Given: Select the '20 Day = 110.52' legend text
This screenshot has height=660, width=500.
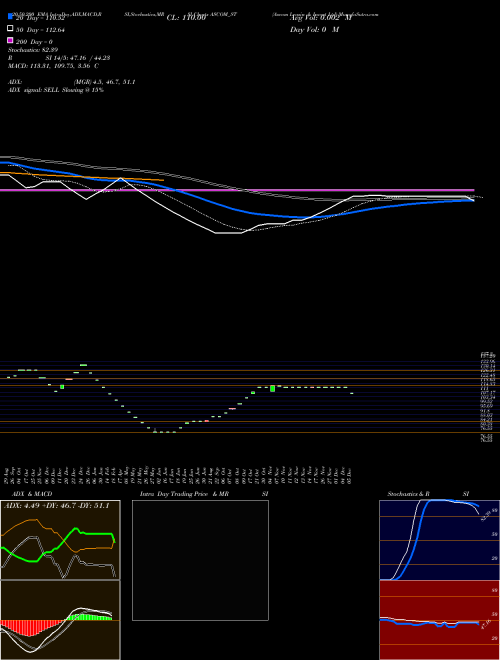Looking at the screenshot, I should [x=39, y=18].
